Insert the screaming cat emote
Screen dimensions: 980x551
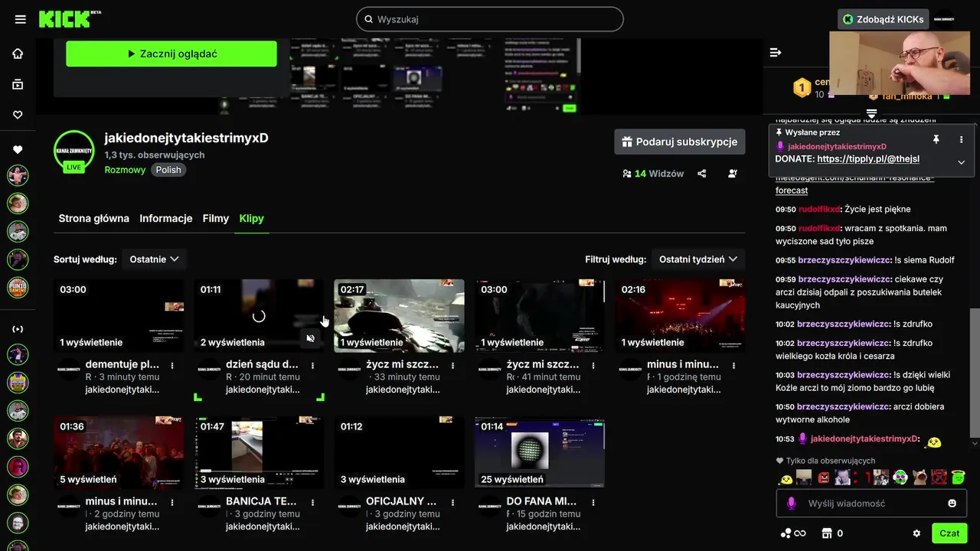point(919,478)
